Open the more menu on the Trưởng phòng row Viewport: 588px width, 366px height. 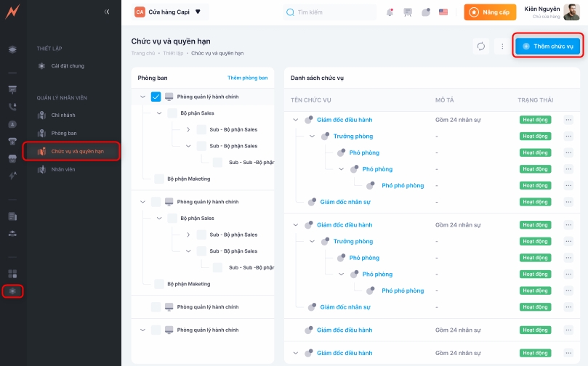(x=568, y=136)
